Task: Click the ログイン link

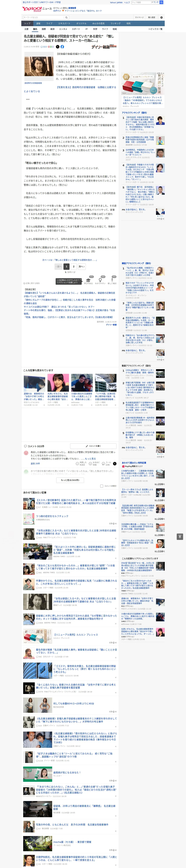Action: (57, 11)
